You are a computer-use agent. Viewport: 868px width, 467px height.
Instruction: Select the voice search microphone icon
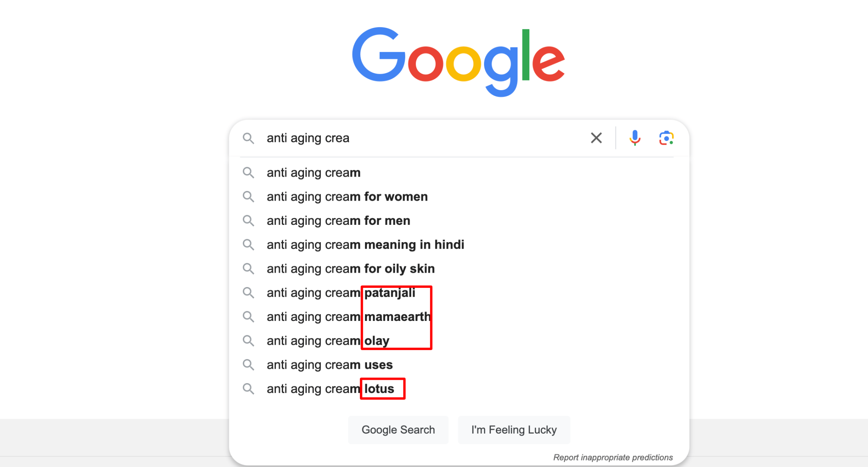click(x=634, y=138)
